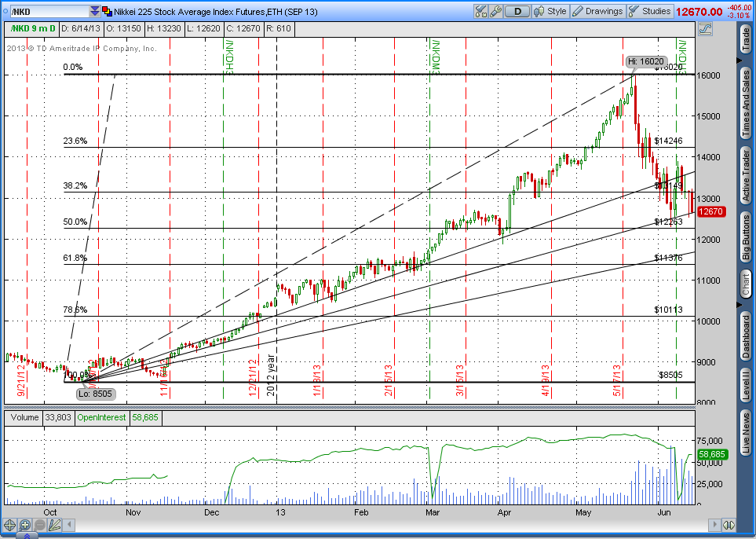The width and height of the screenshot is (756, 539).
Task: Open the Drawings menu
Action: (598, 11)
